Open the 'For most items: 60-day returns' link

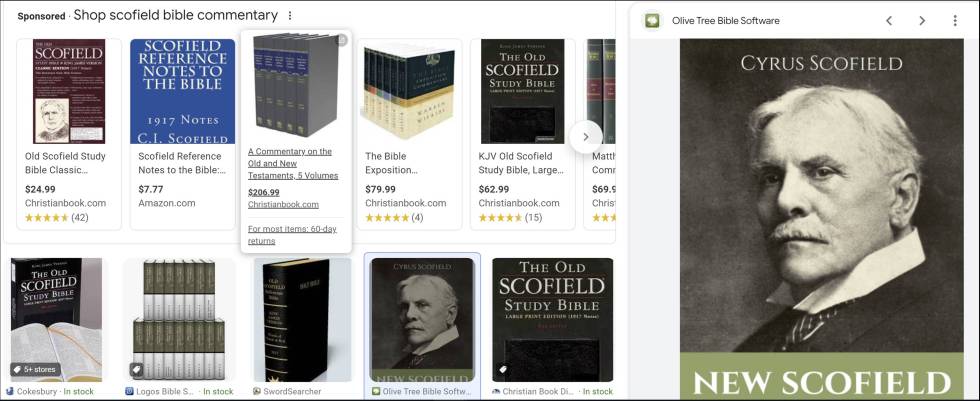[292, 235]
